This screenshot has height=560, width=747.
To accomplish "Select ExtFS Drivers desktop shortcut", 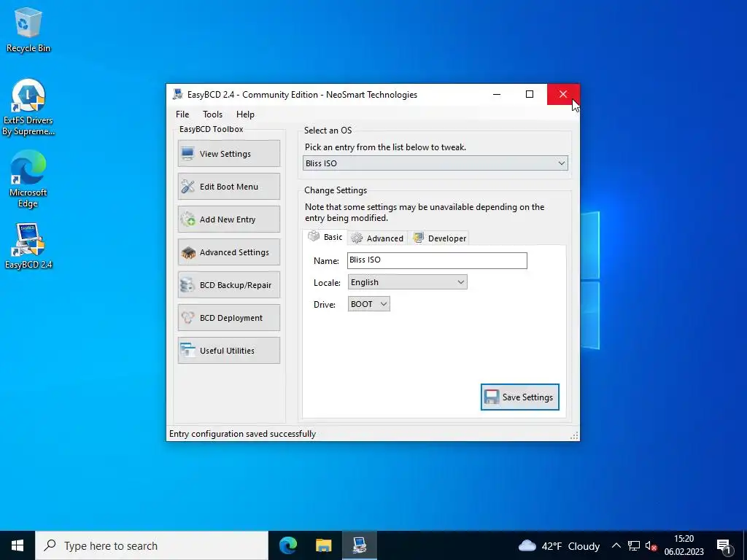I will click(x=28, y=108).
